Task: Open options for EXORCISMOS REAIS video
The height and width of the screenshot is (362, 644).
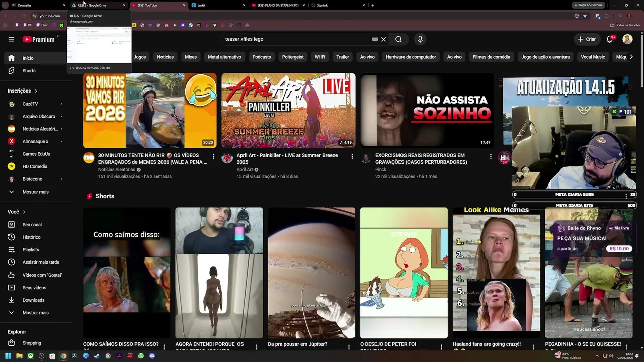Action: pyautogui.click(x=491, y=157)
